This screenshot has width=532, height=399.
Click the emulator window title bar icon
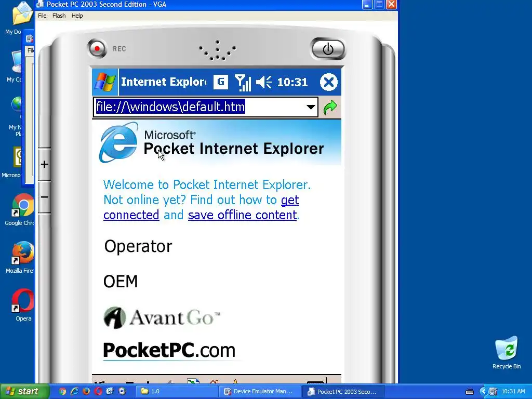[x=40, y=4]
